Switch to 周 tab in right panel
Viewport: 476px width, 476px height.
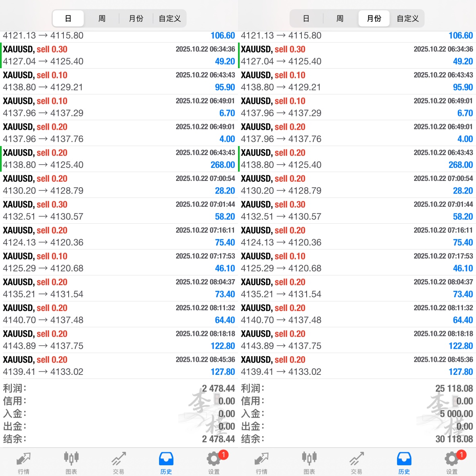coord(340,19)
